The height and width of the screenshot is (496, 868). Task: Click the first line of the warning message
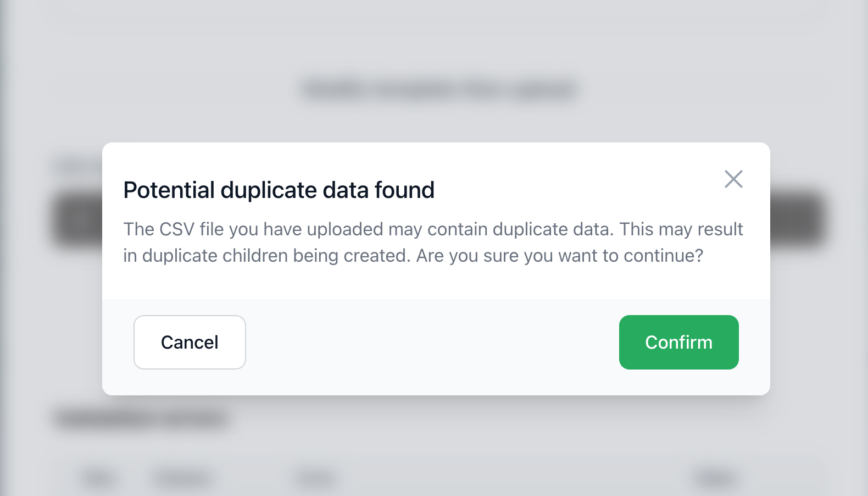click(433, 229)
